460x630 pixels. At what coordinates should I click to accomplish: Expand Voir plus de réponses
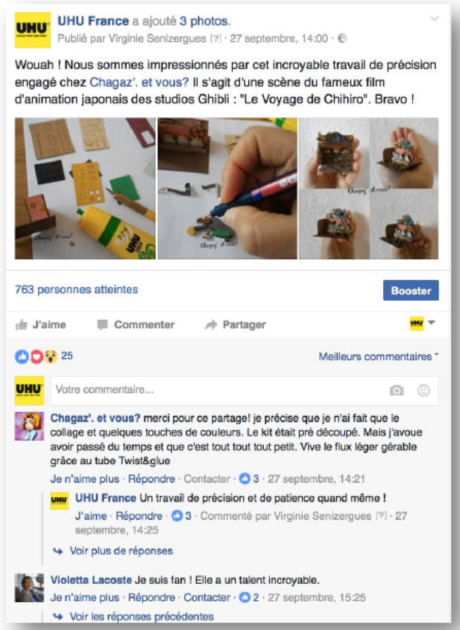point(121,551)
